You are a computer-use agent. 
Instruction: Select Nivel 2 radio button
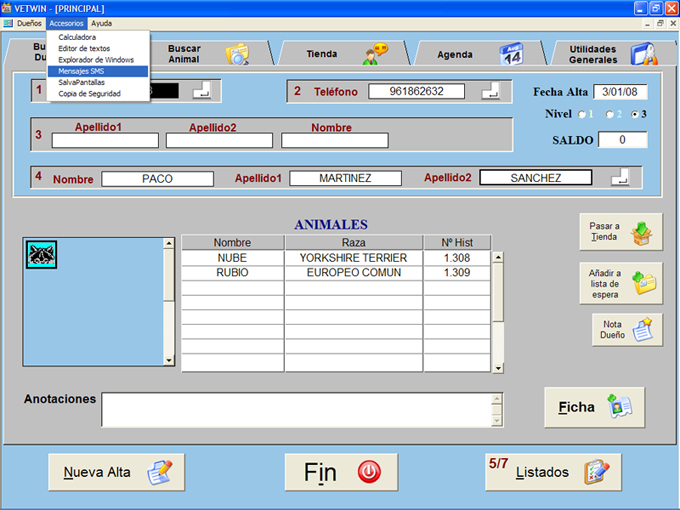click(x=609, y=114)
